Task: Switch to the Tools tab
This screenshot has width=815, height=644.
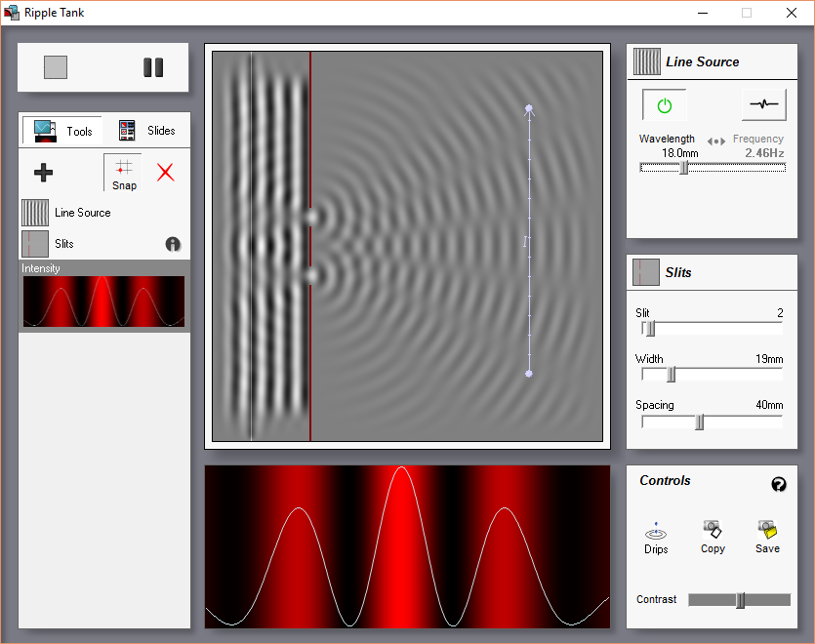Action: click(x=62, y=131)
